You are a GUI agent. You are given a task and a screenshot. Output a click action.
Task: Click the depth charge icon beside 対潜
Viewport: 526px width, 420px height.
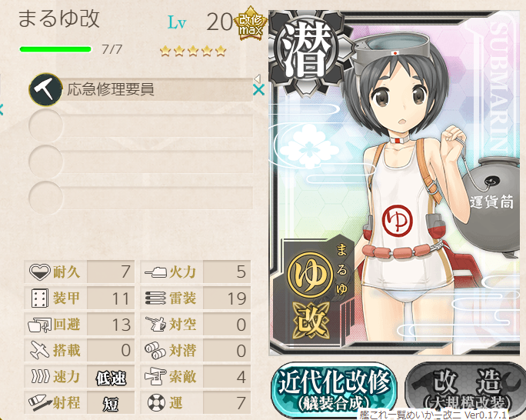coord(155,350)
